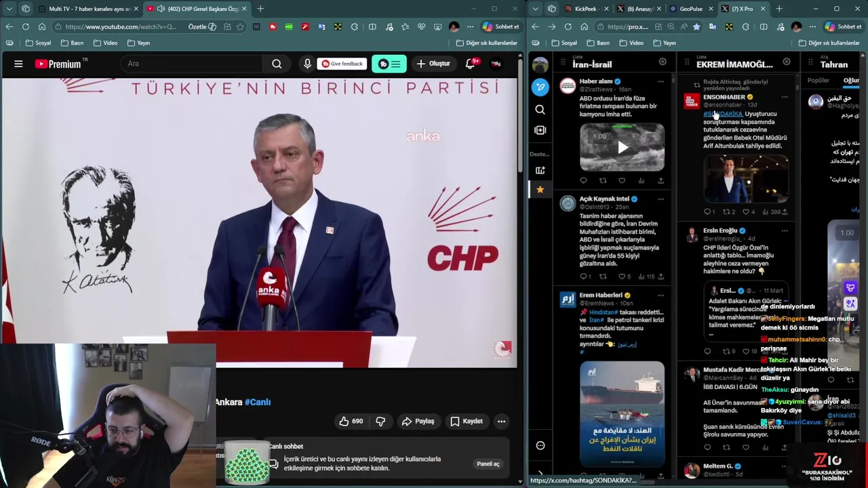The image size is (868, 488).
Task: Open Yayın bookmarks folder in X Pro window
Action: click(665, 43)
